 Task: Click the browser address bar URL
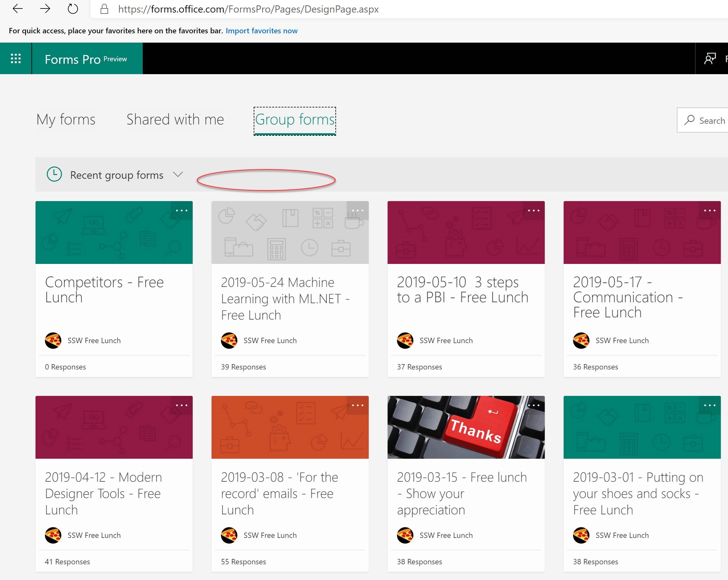(248, 9)
